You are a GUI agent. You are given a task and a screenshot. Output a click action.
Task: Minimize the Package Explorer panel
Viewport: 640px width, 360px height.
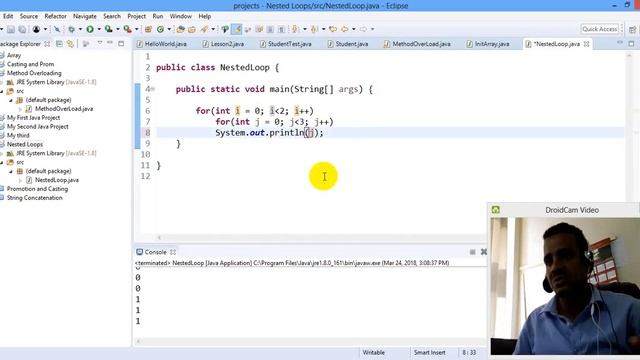click(110, 43)
